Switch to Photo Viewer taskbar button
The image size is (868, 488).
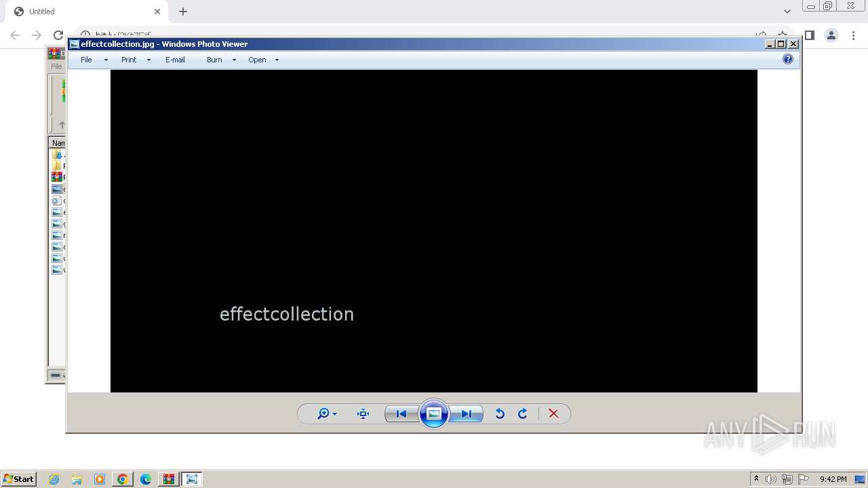click(192, 479)
